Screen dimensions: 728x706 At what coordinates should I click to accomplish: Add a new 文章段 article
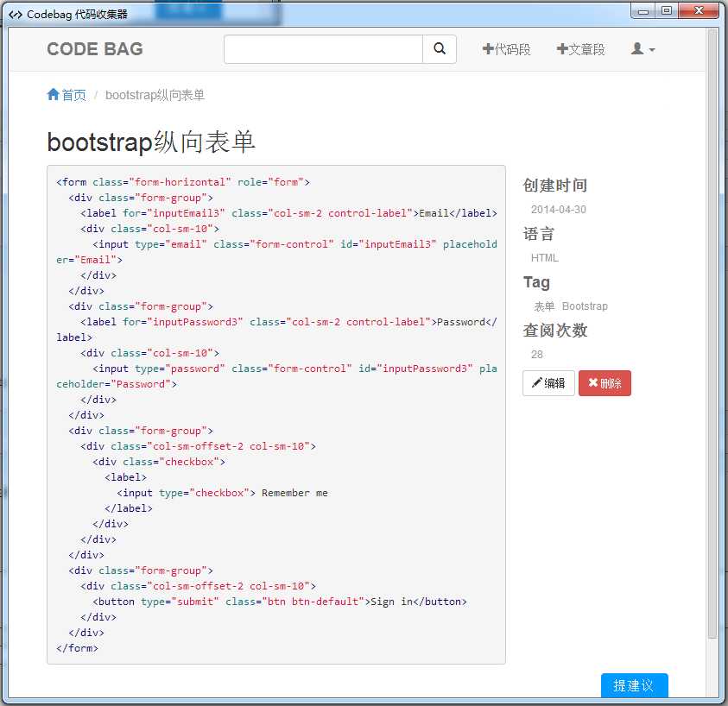(x=580, y=48)
